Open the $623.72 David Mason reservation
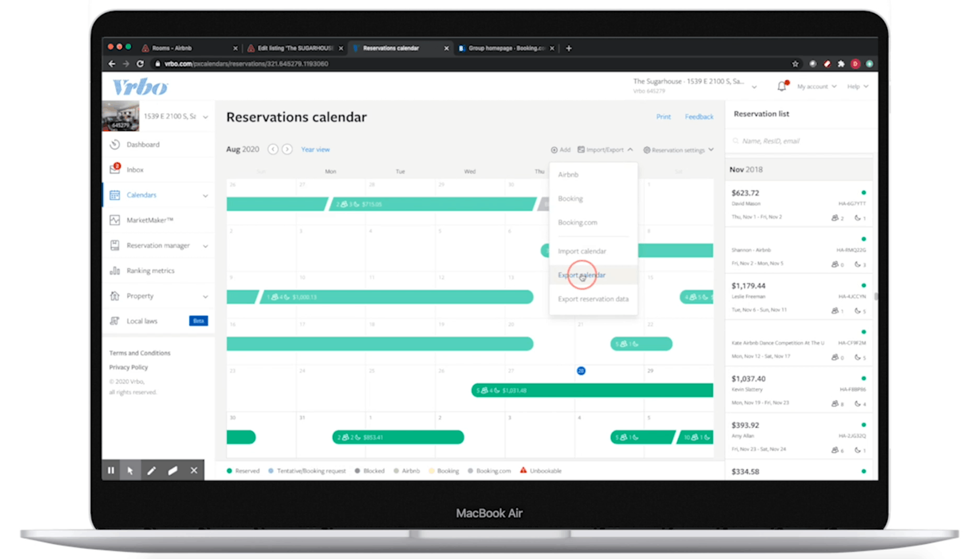This screenshot has width=980, height=559. tap(799, 204)
